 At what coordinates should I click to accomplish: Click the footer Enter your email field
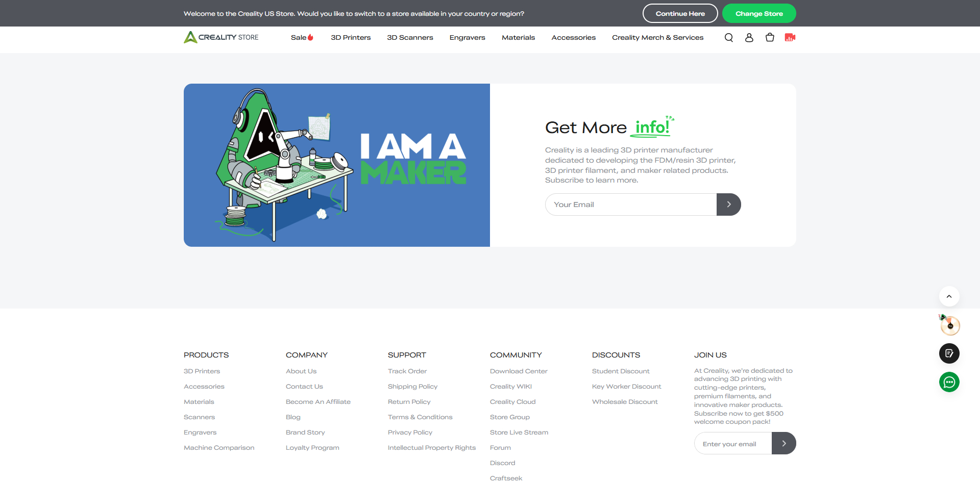733,443
